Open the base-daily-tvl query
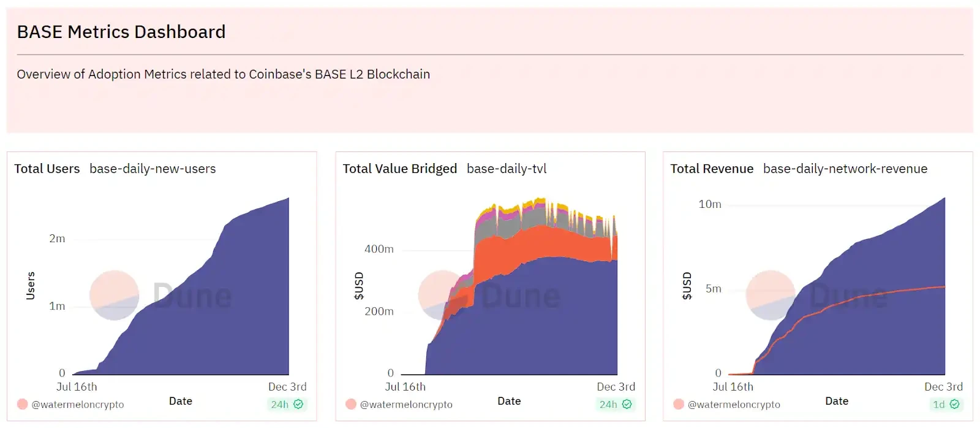Viewport: 980px width, 428px height. [x=507, y=169]
